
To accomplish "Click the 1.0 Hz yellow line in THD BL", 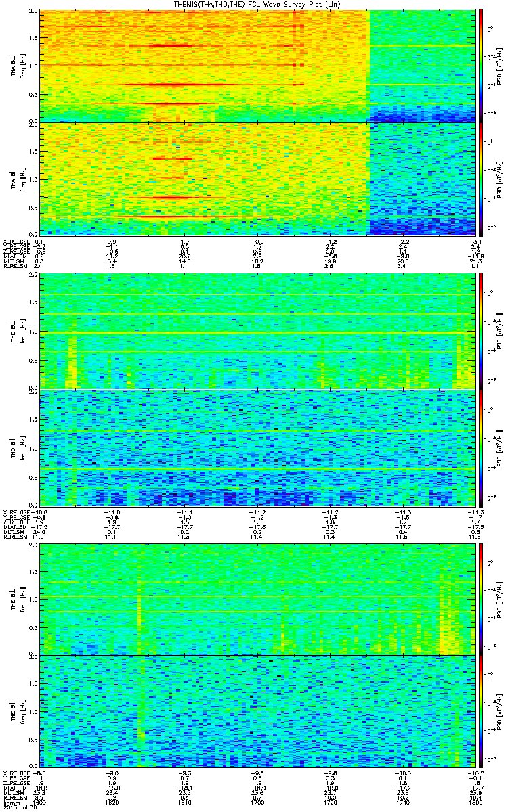I will pyautogui.click(x=257, y=333).
